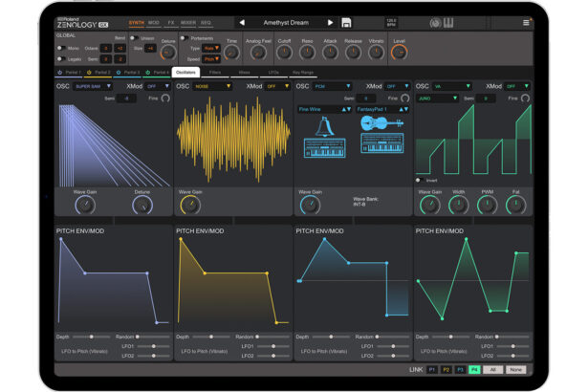This screenshot has width=588, height=392.
Task: Click the Portamento Time knob
Action: pos(231,53)
